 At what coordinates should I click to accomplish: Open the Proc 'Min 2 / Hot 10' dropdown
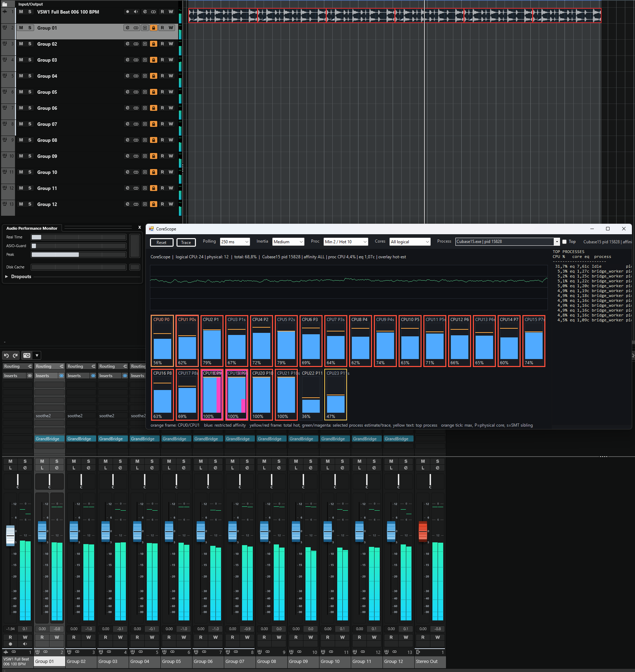pos(346,242)
